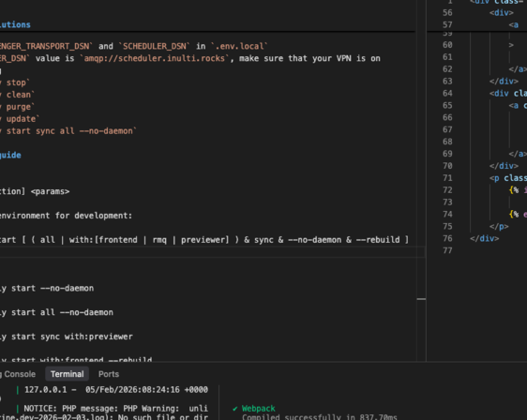527x420 pixels.
Task: Click the 'SCHEDULER_DSN' inline code
Action: pyautogui.click(x=155, y=46)
